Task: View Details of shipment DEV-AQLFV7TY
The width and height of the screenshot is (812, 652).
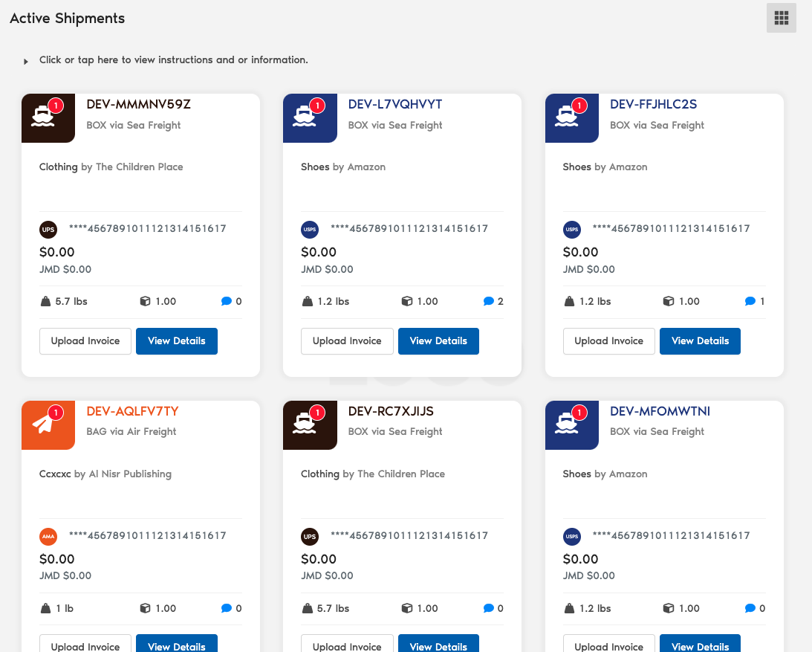Action: click(177, 645)
